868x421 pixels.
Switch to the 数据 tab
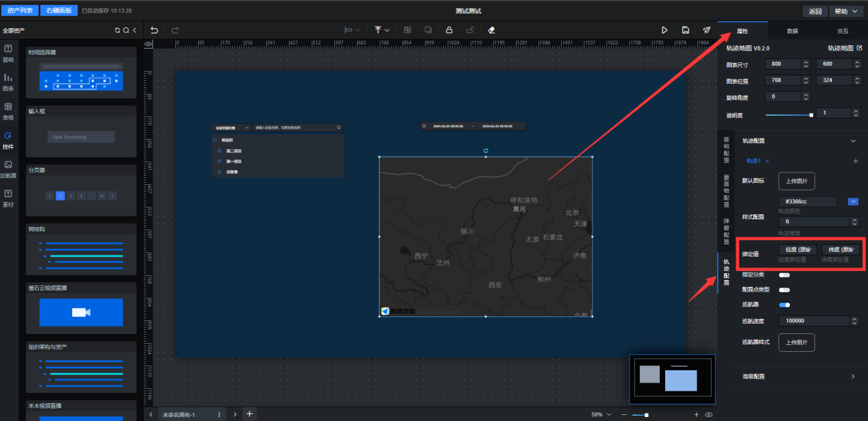coord(792,31)
